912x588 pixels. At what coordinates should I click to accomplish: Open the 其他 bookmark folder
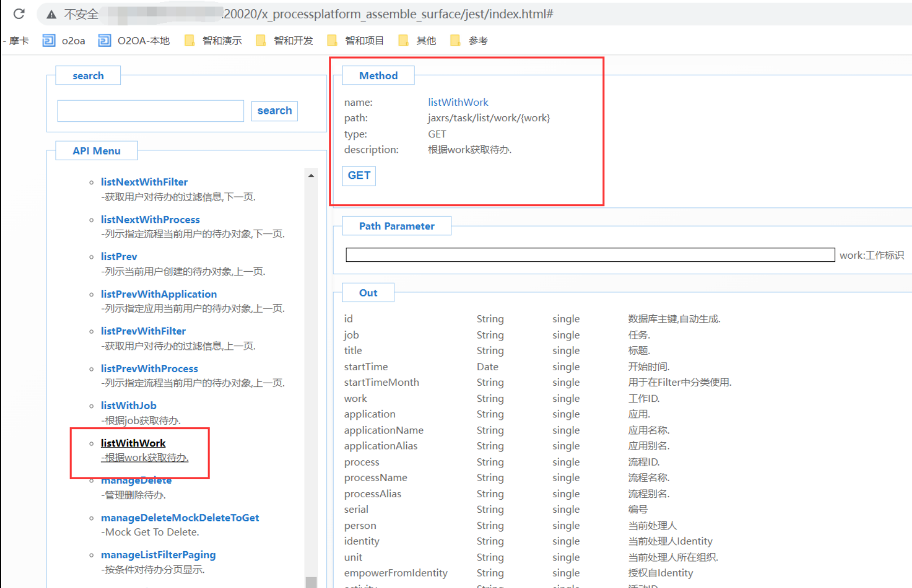point(418,40)
